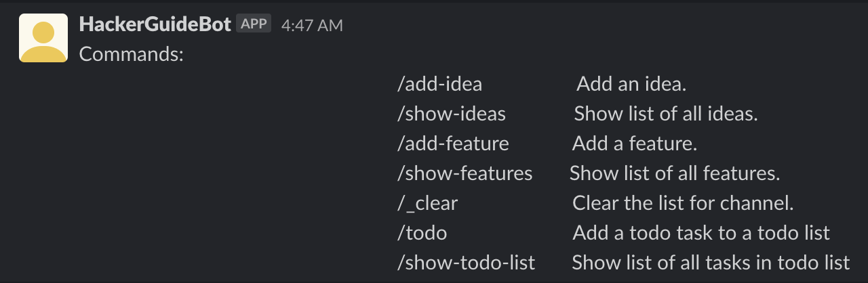Click 'Show list of all tasks in todo list'
Image resolution: width=868 pixels, height=283 pixels.
coord(711,263)
